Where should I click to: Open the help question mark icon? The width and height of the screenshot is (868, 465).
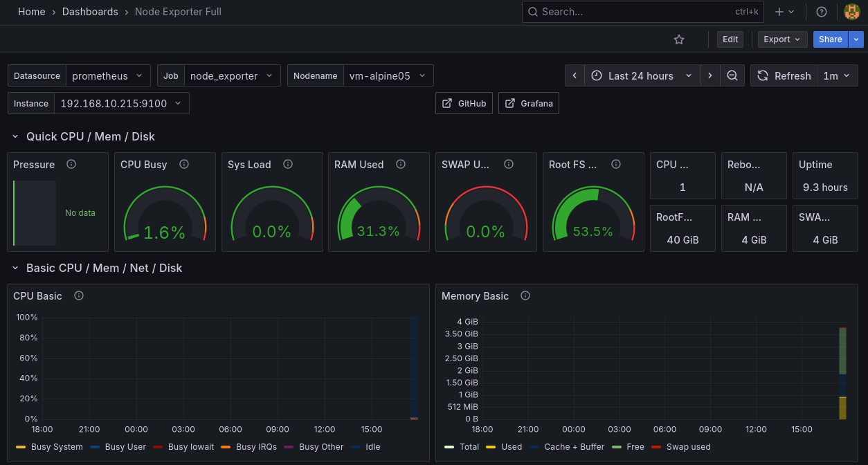click(x=822, y=12)
